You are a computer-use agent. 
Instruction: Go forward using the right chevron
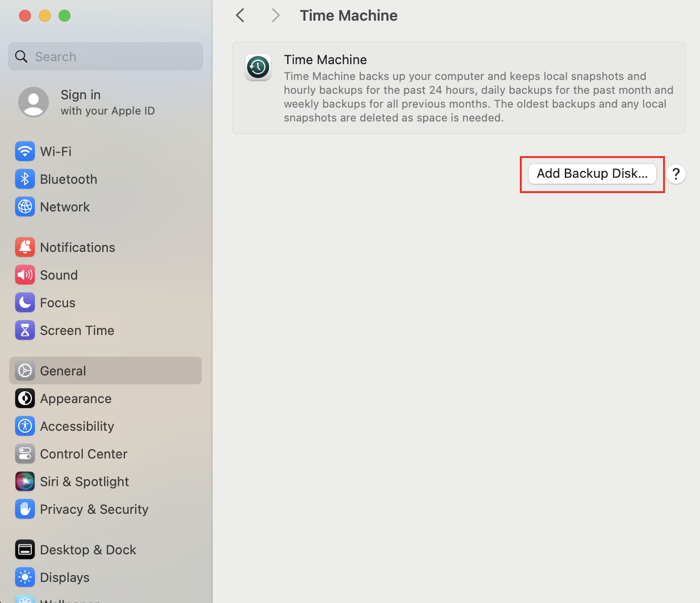(x=276, y=16)
